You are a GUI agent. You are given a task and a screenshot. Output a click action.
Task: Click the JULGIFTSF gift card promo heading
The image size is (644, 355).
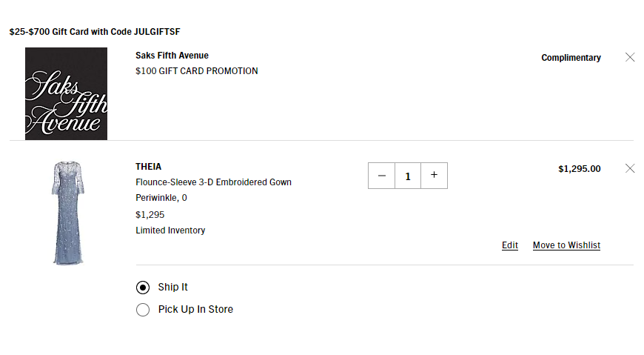tap(95, 32)
